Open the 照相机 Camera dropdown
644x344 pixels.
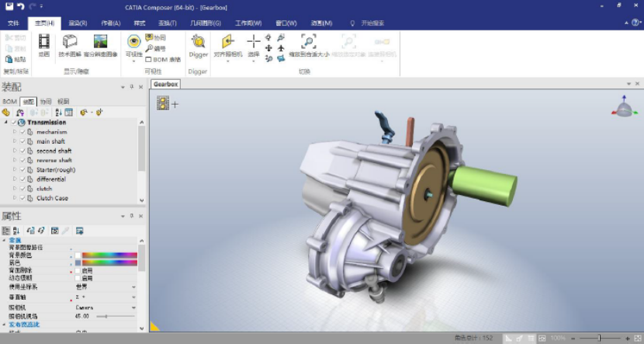pyautogui.click(x=133, y=308)
